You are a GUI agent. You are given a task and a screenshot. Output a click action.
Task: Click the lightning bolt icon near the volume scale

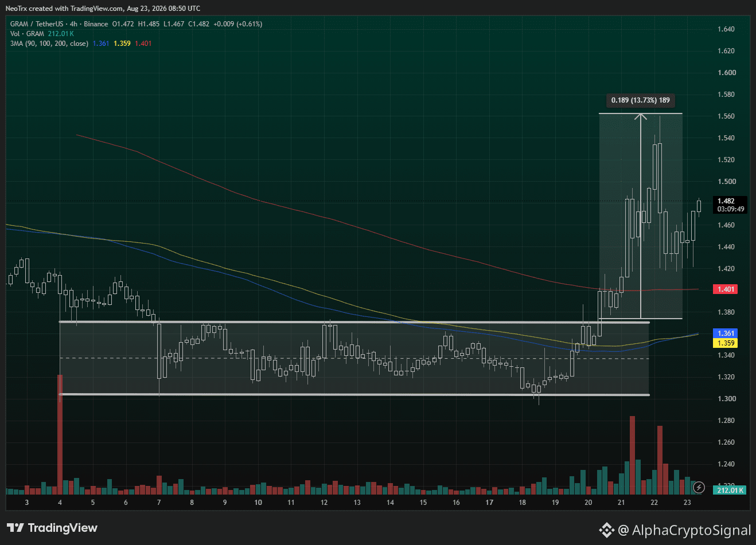pos(699,487)
